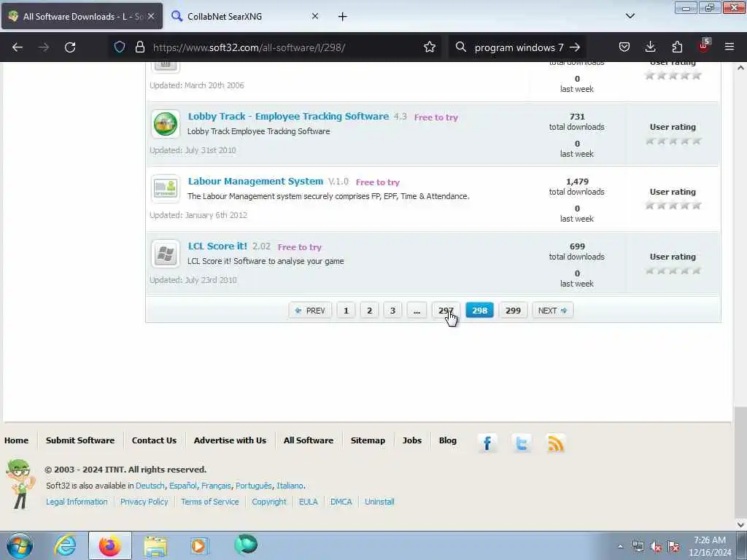The width and height of the screenshot is (747, 560).
Task: Click the muted volume tray icon
Action: 656,547
